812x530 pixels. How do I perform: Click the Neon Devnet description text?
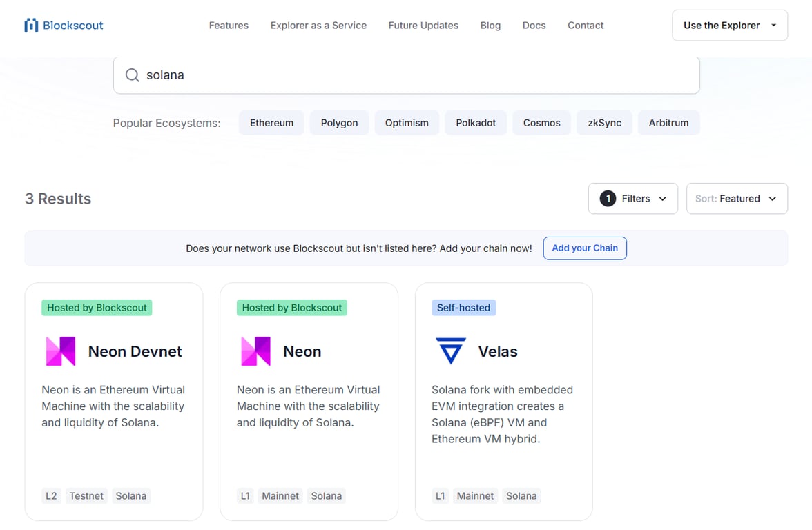click(113, 406)
